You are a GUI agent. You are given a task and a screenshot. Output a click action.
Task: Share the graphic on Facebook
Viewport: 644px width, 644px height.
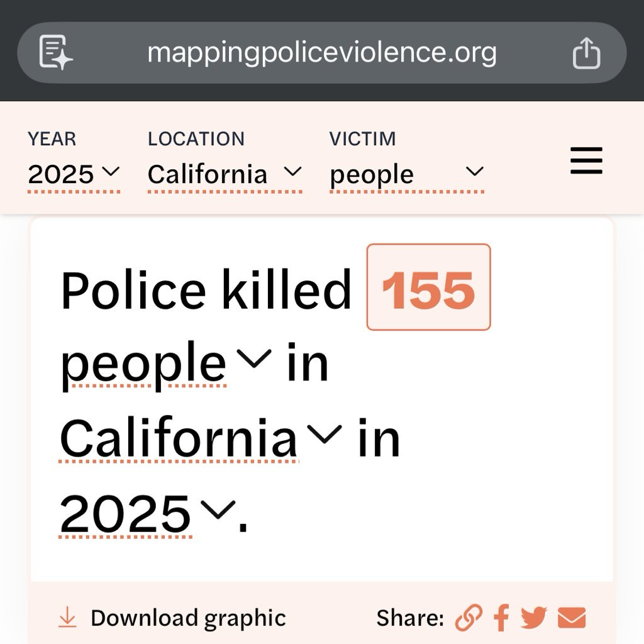(501, 618)
